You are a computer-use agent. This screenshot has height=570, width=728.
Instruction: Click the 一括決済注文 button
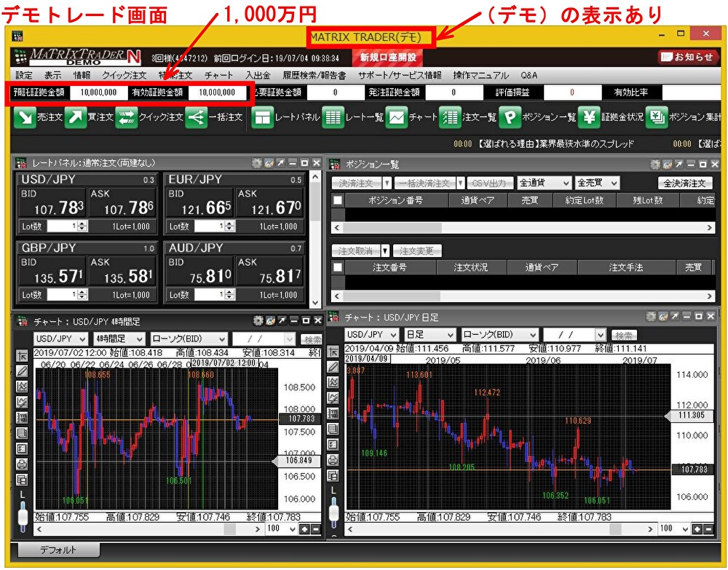click(x=425, y=183)
